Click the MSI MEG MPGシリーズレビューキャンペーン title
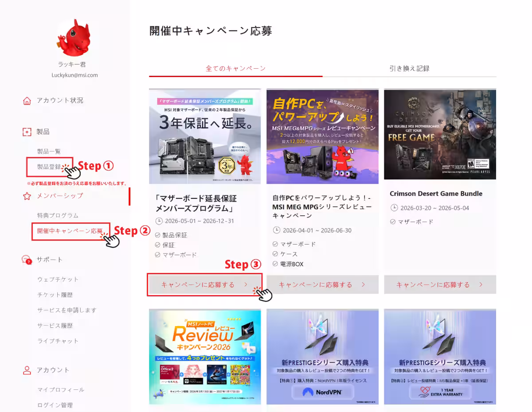This screenshot has width=532, height=412. 322,207
